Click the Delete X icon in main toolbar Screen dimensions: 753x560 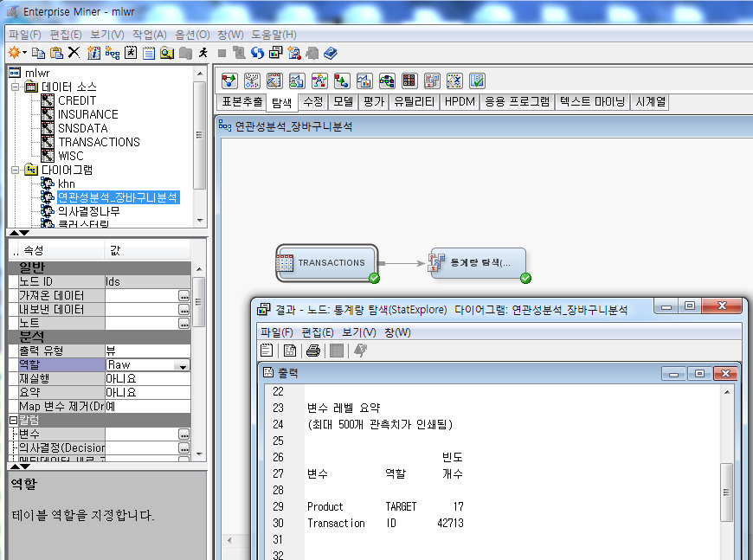point(74,52)
